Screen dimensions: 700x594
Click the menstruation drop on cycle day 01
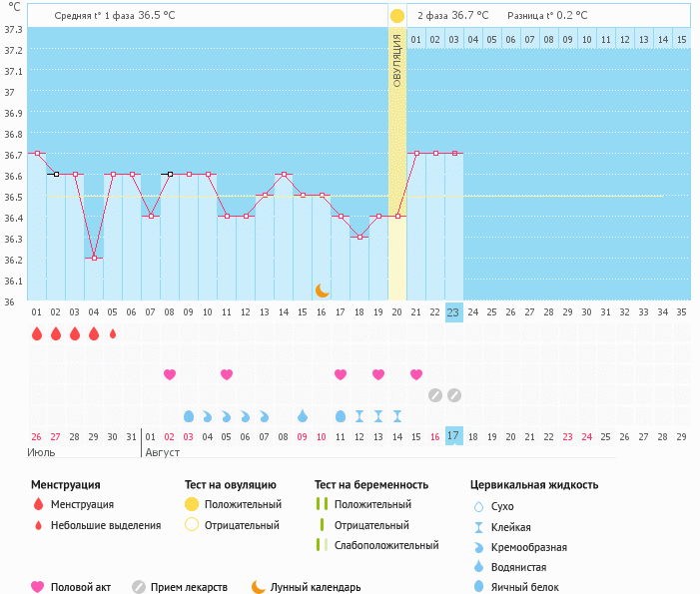pyautogui.click(x=37, y=333)
